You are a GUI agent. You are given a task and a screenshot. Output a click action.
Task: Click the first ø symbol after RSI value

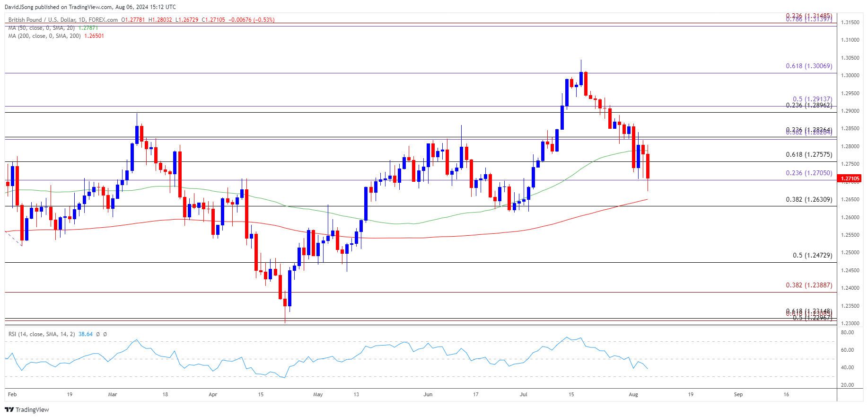tap(98, 334)
